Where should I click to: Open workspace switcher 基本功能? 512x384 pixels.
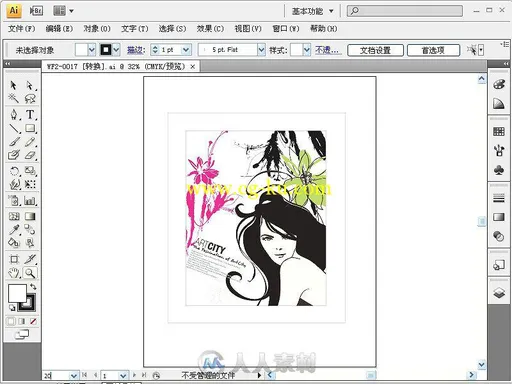tap(313, 11)
